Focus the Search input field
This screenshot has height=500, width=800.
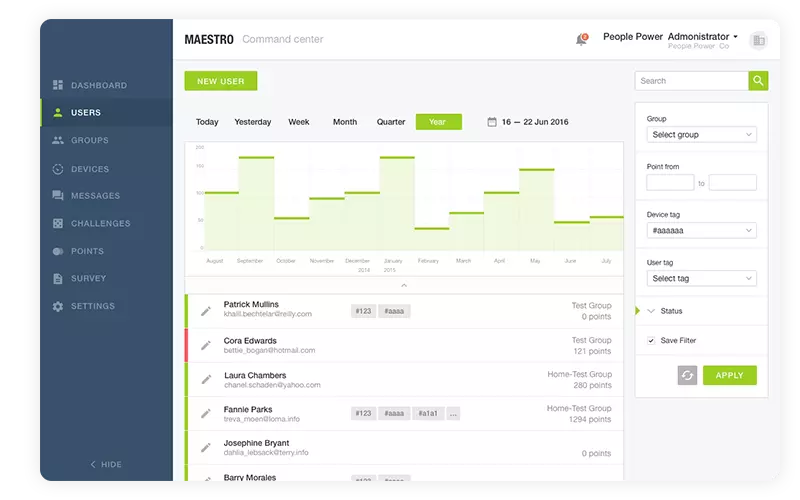pyautogui.click(x=692, y=81)
